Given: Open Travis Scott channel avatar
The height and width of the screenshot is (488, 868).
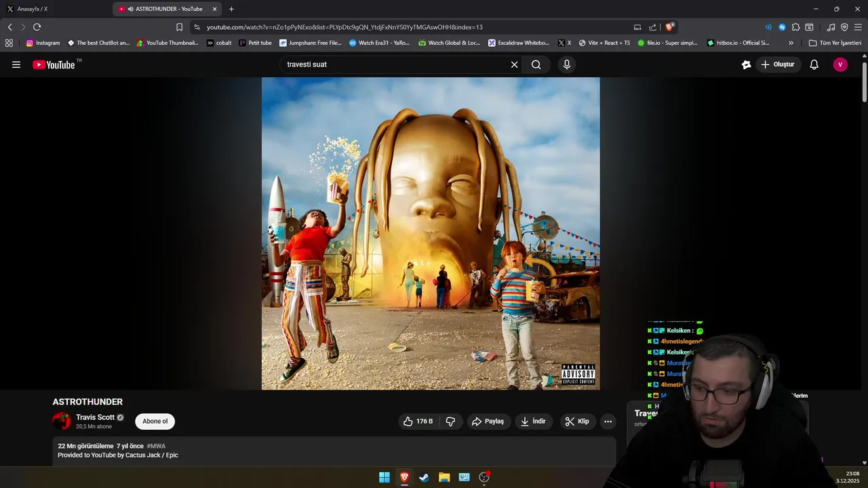Looking at the screenshot, I should click(x=62, y=421).
